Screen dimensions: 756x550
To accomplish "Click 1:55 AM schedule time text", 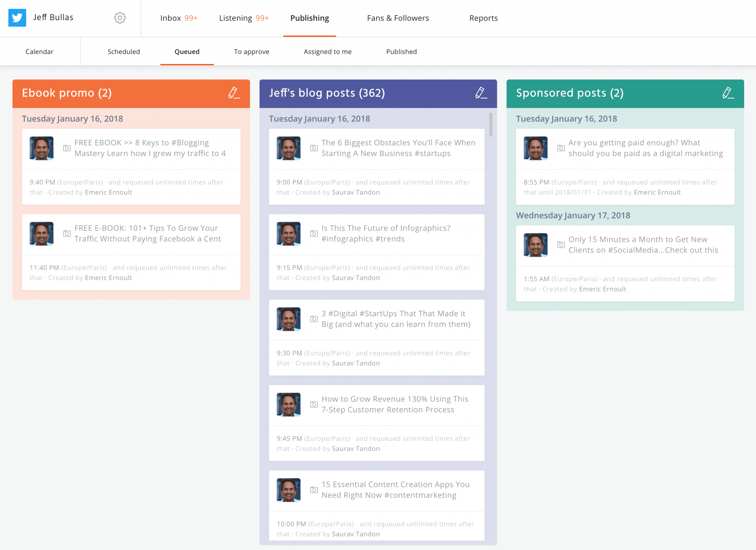I will [x=536, y=279].
